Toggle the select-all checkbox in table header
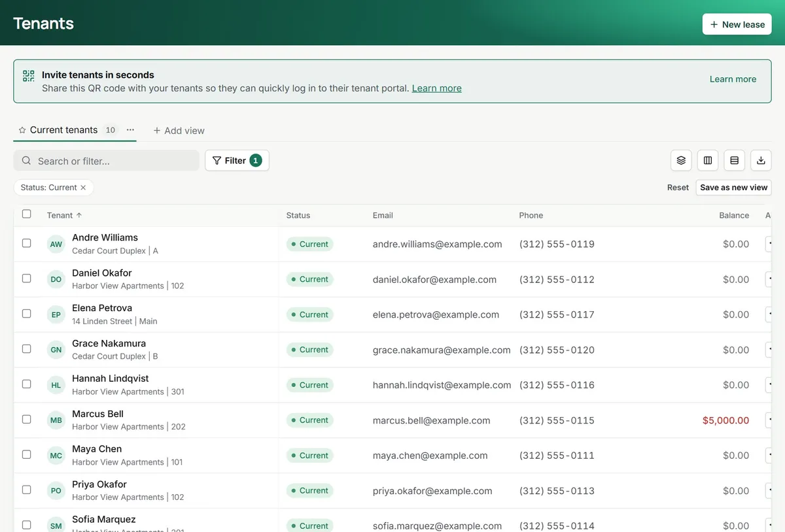The height and width of the screenshot is (532, 785). click(x=27, y=214)
